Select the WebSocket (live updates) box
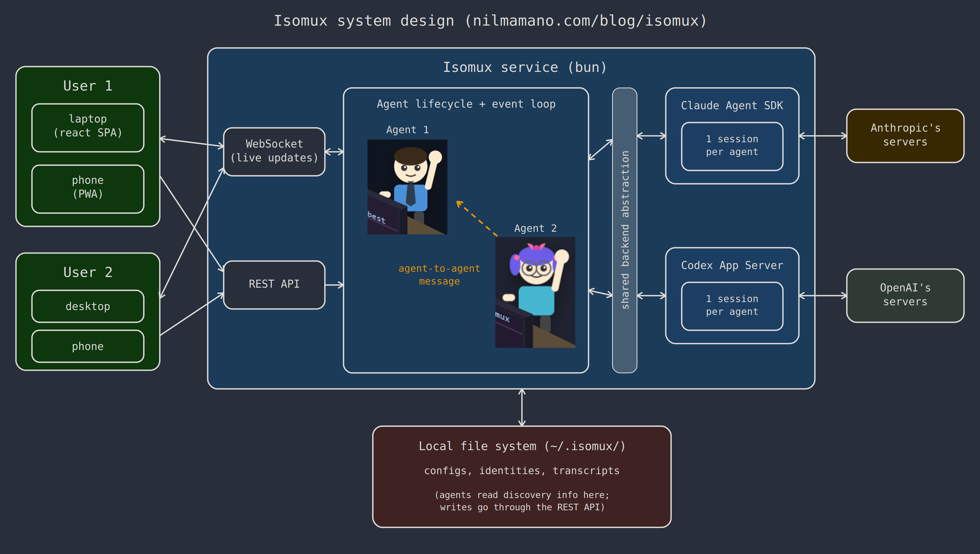The height and width of the screenshot is (554, 980). pyautogui.click(x=274, y=152)
